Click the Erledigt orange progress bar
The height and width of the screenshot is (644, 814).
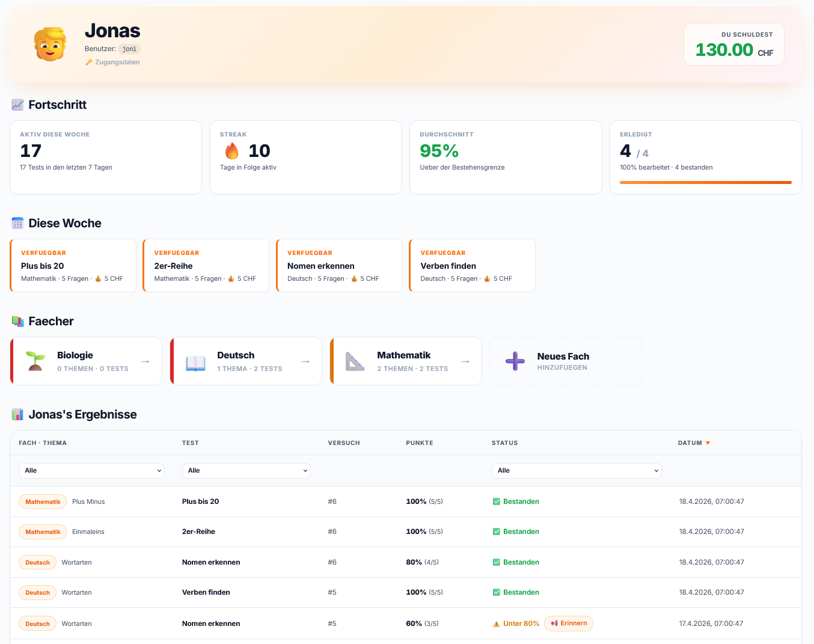[706, 182]
